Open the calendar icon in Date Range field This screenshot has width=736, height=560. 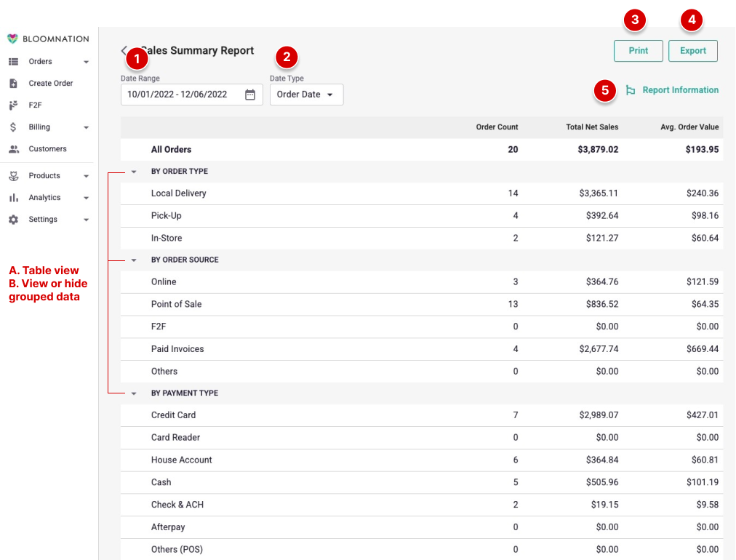(250, 94)
